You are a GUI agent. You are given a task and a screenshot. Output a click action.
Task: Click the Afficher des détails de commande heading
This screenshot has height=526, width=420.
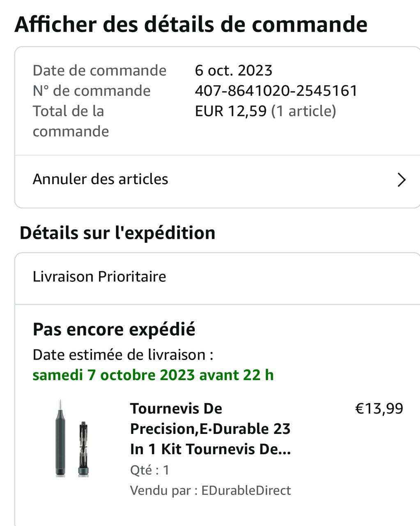(x=191, y=24)
